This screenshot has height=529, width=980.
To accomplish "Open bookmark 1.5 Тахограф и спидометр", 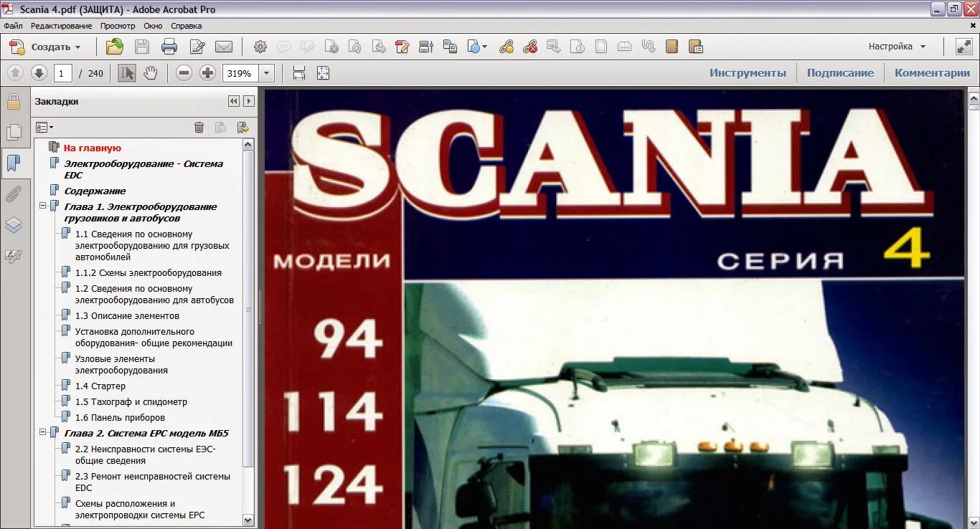I will pos(131,402).
